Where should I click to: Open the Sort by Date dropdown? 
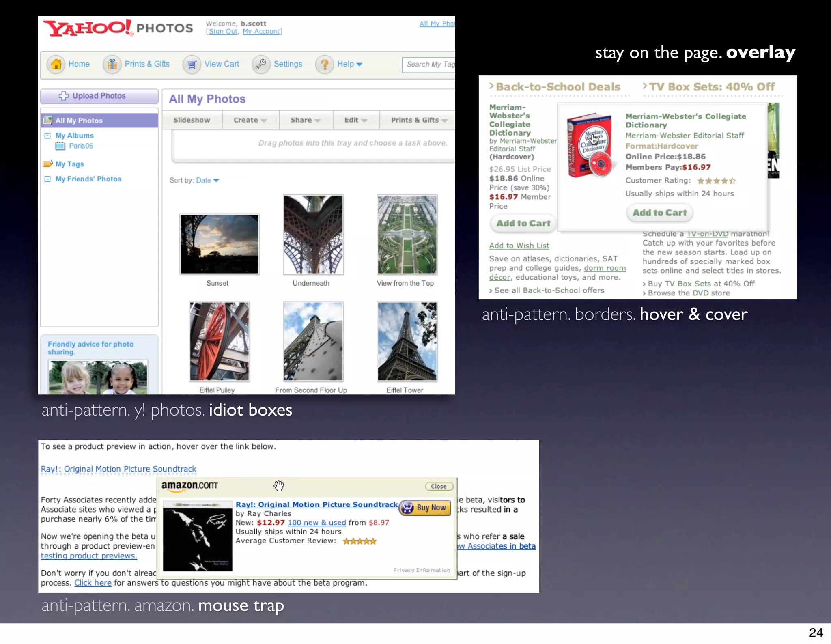pyautogui.click(x=207, y=180)
